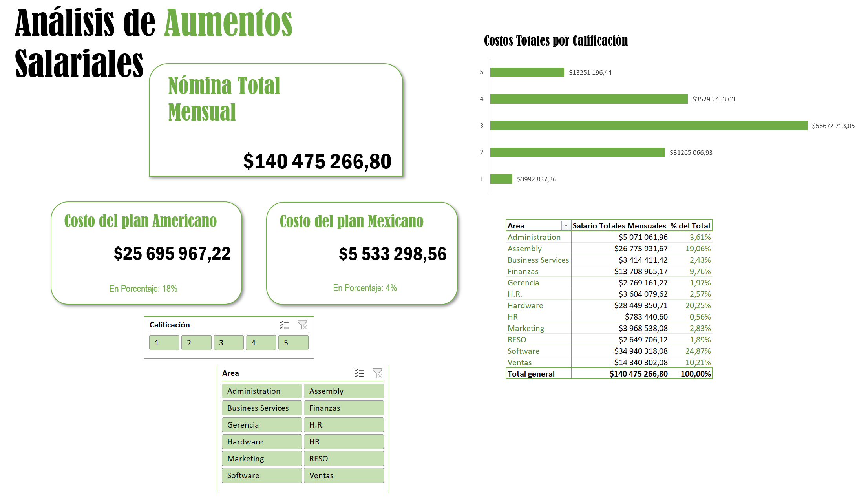The image size is (868, 499).
Task: Select calificación 2 in the slicer
Action: [196, 342]
